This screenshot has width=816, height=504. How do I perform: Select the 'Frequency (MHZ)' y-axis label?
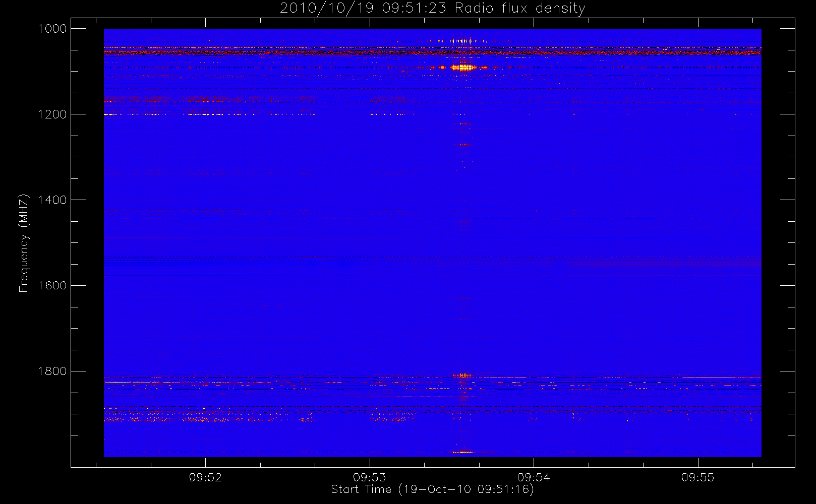[23, 243]
